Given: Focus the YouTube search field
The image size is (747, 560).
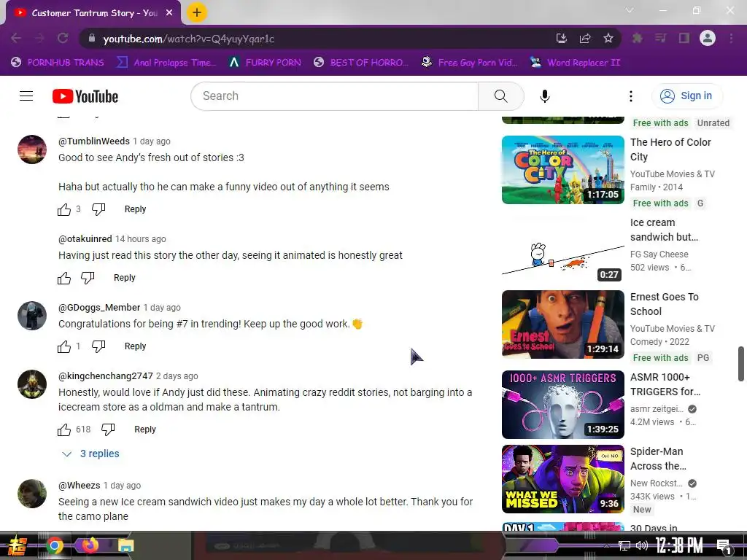Looking at the screenshot, I should pos(334,96).
